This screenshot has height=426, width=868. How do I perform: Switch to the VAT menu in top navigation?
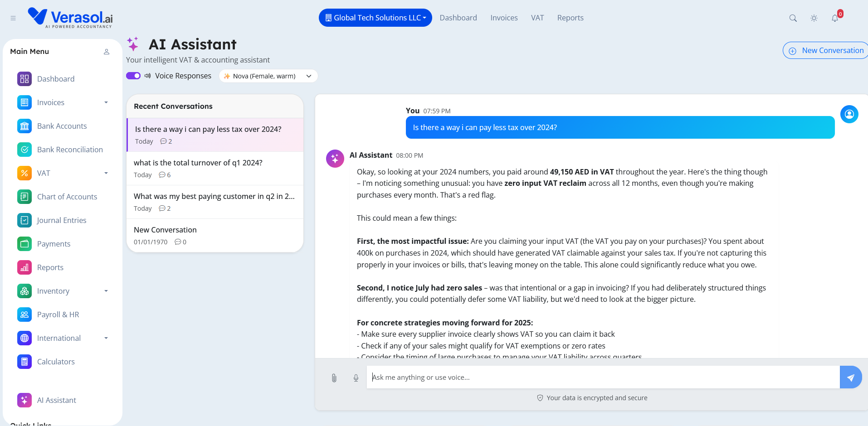(x=537, y=17)
